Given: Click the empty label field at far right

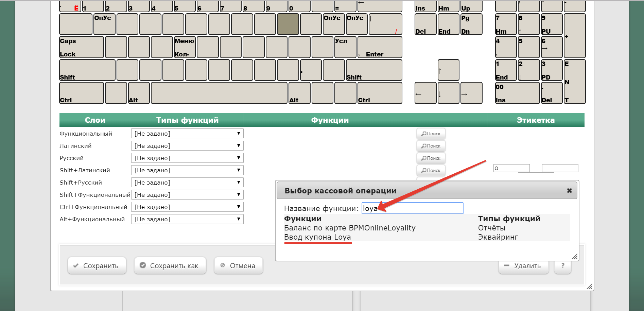Looking at the screenshot, I should coord(560,168).
